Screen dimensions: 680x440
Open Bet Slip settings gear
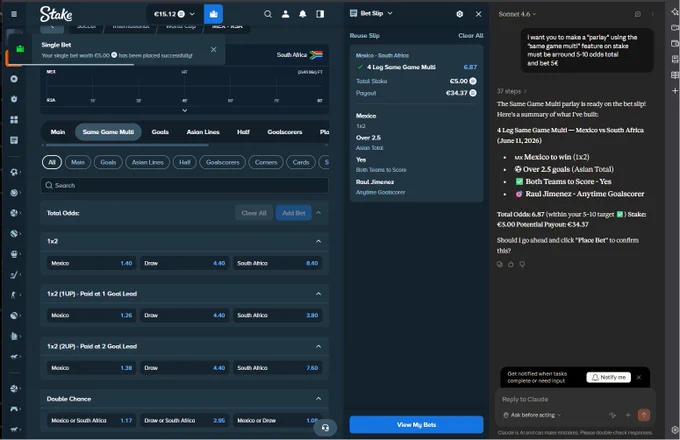click(460, 14)
